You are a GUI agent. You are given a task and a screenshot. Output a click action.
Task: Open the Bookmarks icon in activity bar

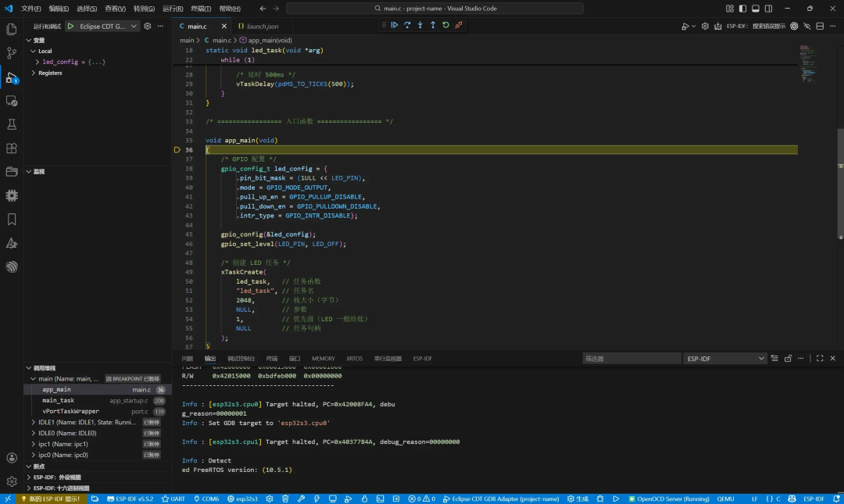11,219
